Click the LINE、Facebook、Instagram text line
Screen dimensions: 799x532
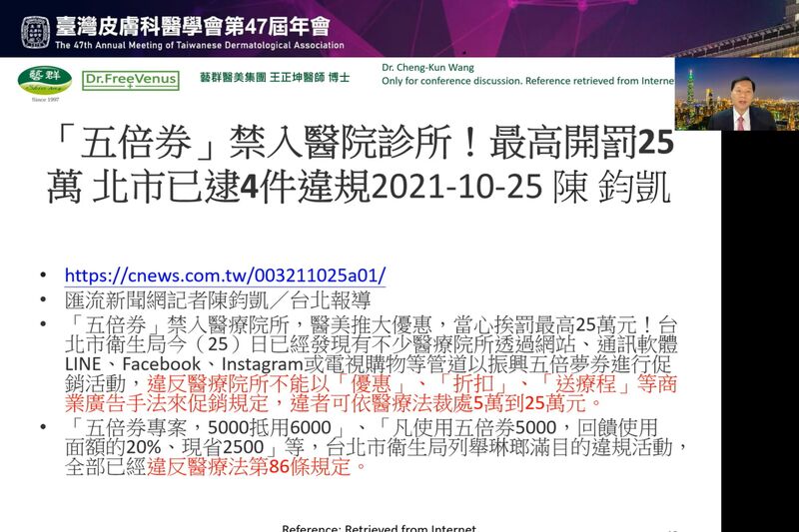[x=369, y=364]
